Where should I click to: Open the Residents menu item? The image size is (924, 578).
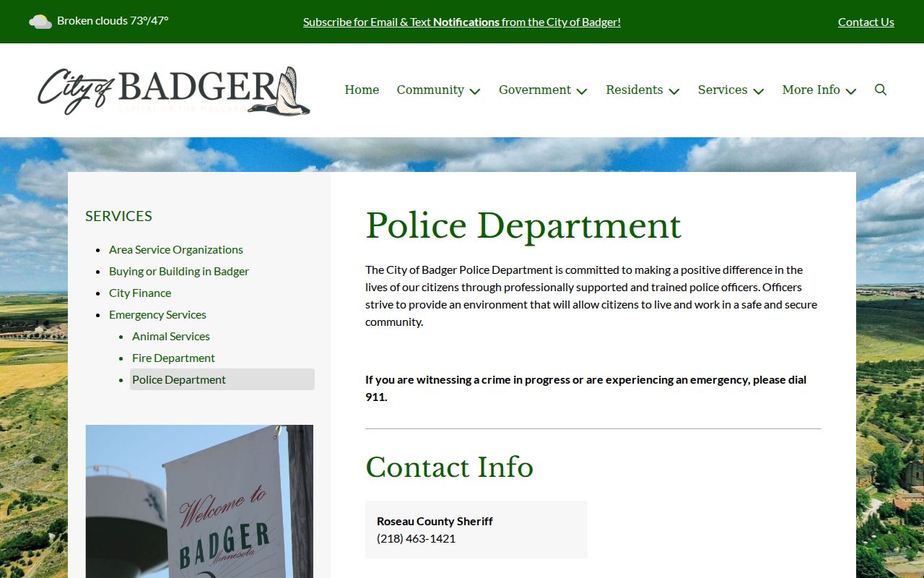[635, 90]
